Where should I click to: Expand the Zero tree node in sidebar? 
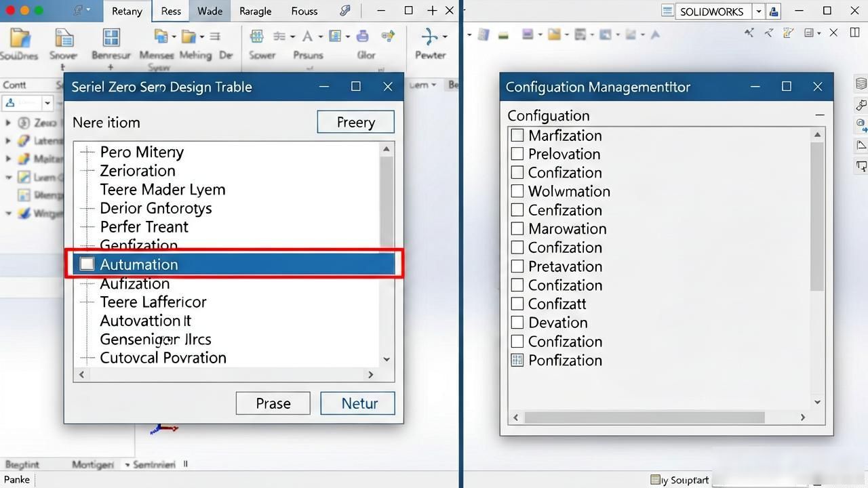point(8,123)
